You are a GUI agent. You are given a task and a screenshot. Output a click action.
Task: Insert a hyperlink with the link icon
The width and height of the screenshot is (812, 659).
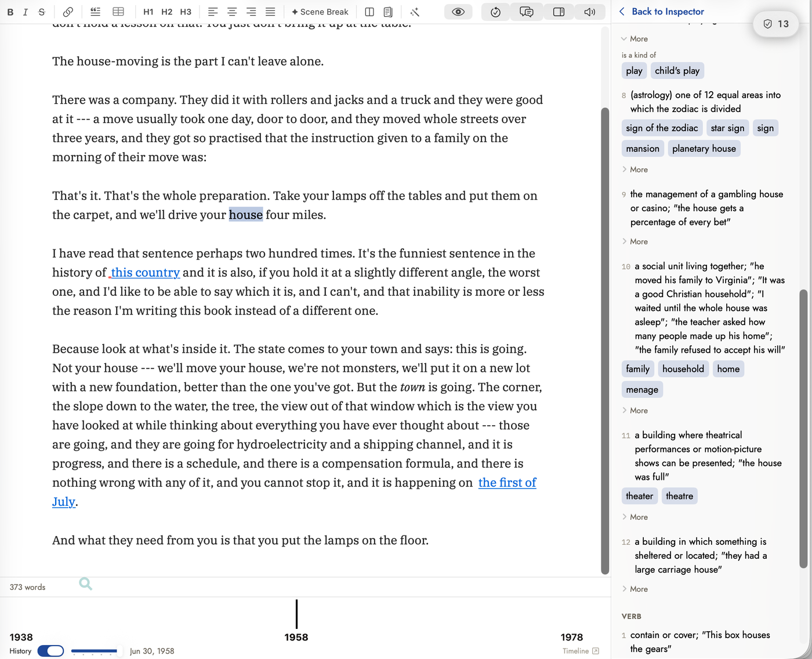[x=68, y=12]
